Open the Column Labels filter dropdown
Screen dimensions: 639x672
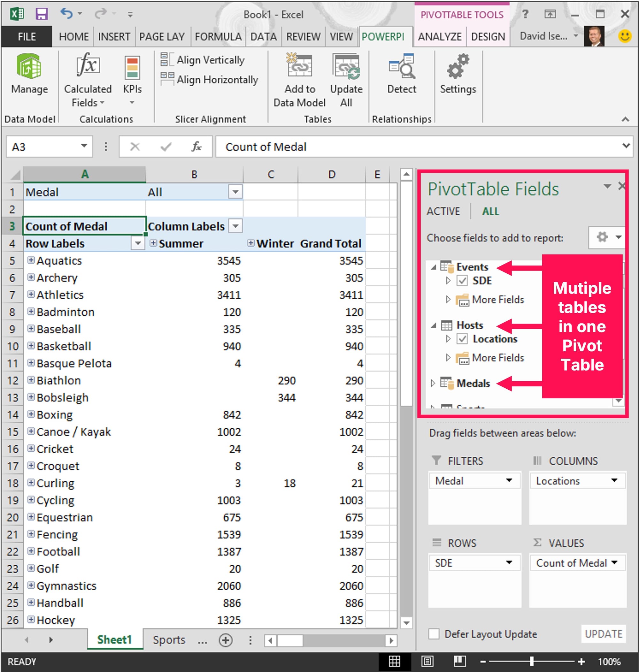235,226
